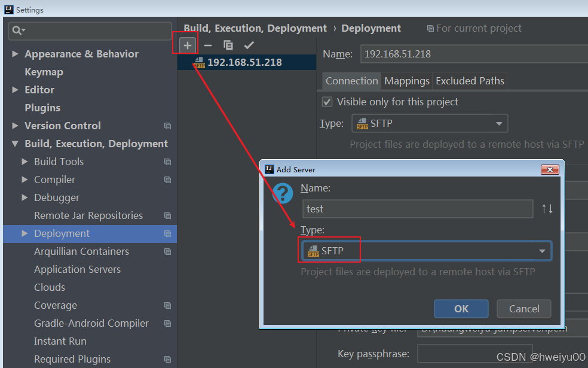
Task: Add a new deployment server with plus icon
Action: [x=187, y=45]
